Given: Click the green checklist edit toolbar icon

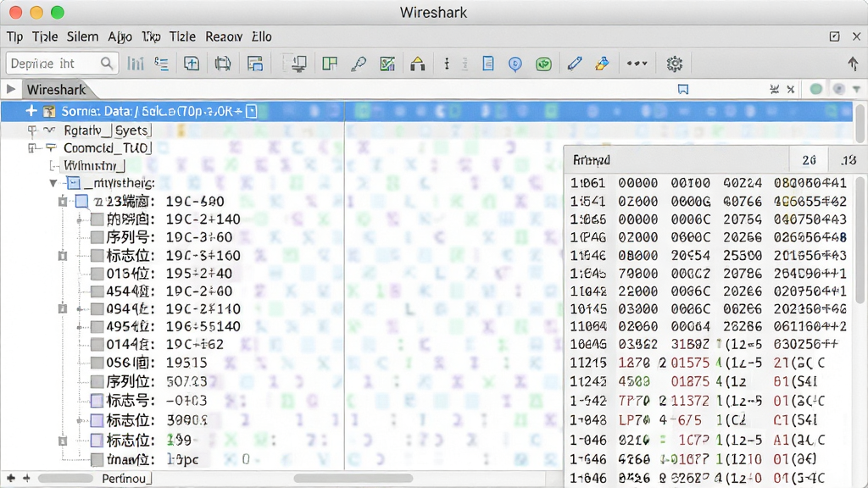Looking at the screenshot, I should 387,64.
